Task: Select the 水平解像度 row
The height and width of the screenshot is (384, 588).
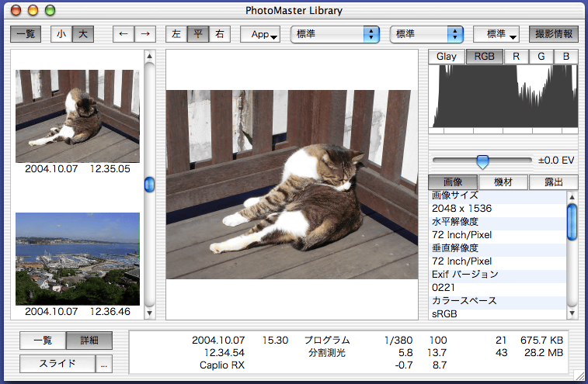Action: 497,222
